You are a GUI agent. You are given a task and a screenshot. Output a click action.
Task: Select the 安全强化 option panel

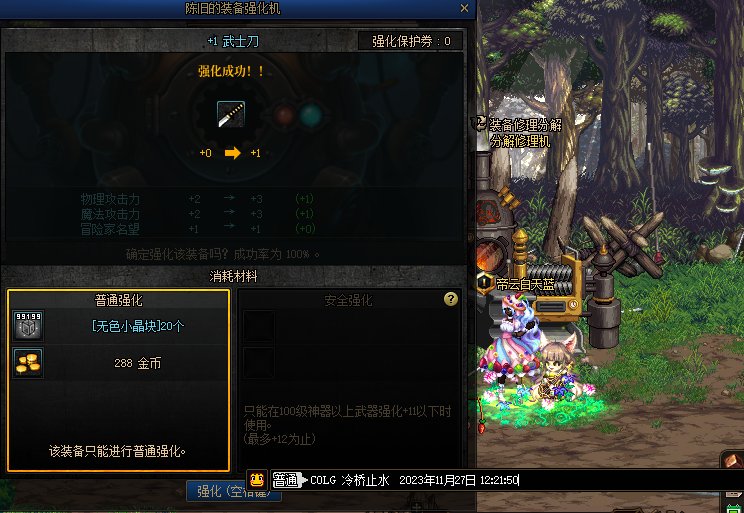(x=349, y=381)
